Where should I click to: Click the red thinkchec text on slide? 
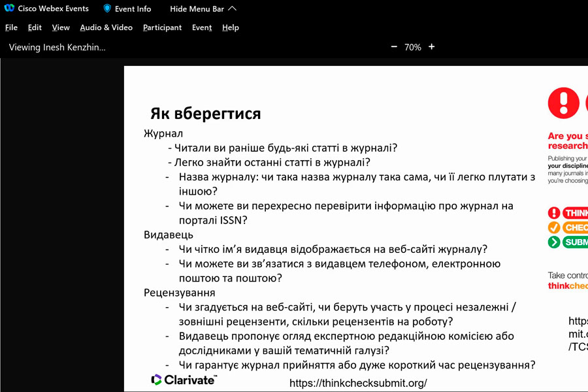pos(568,286)
